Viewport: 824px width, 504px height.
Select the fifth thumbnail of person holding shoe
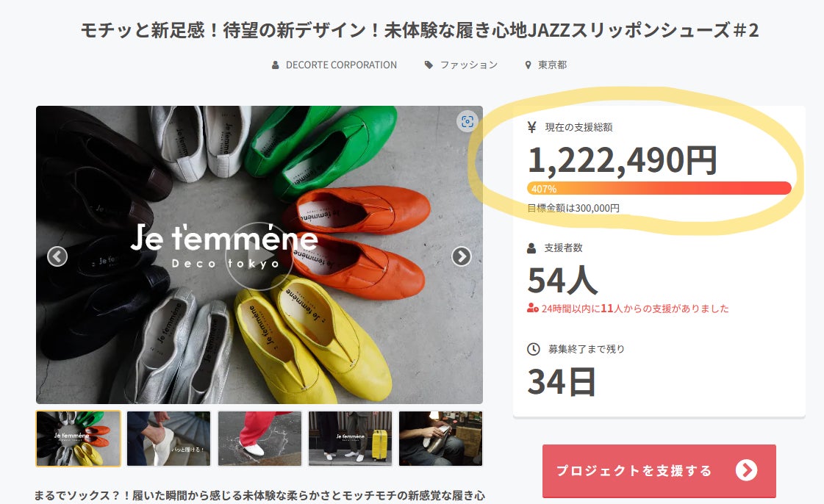(440, 439)
